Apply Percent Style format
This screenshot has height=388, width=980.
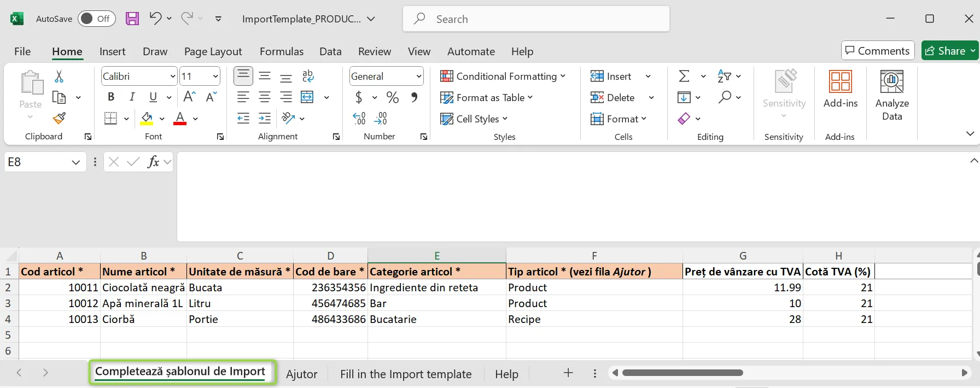point(393,97)
